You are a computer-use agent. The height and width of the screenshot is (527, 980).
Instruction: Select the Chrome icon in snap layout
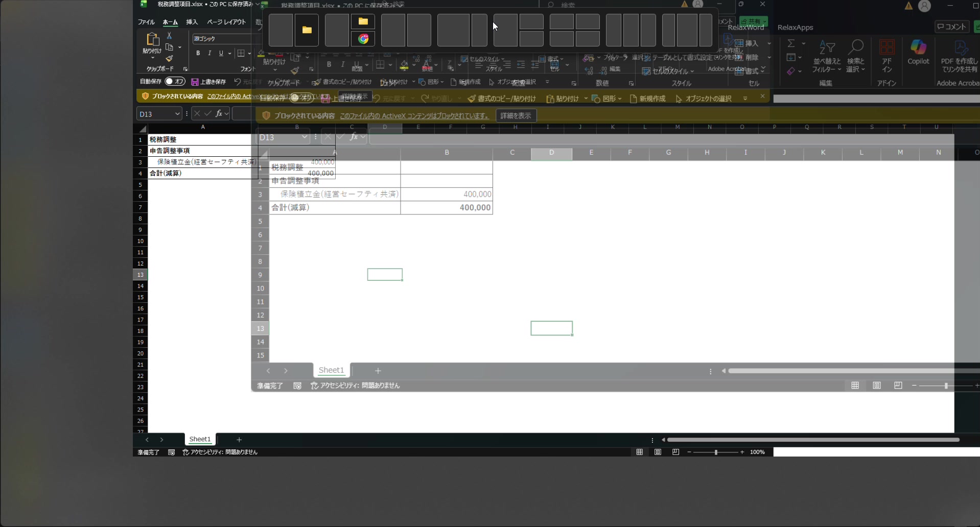pos(363,39)
